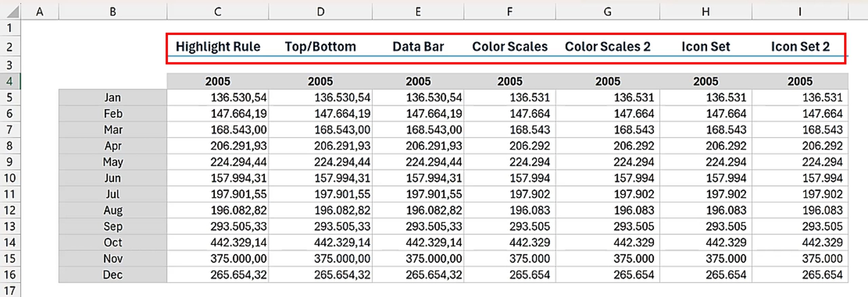
Task: Select May value under Top/Bottom column
Action: (342, 162)
